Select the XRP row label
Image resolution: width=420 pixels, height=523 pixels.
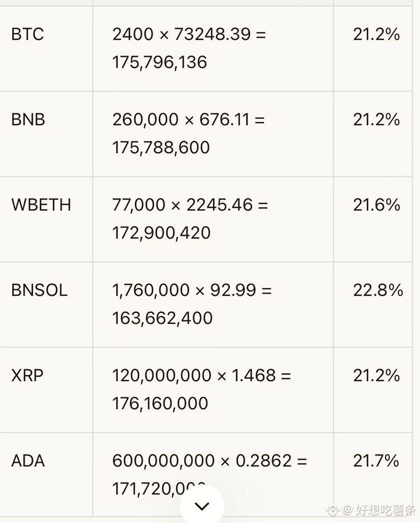[x=27, y=376]
